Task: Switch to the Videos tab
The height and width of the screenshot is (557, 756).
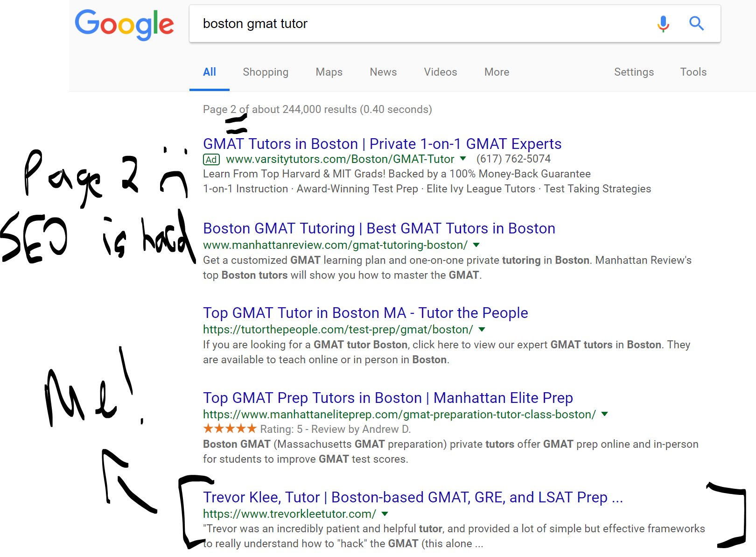Action: pyautogui.click(x=441, y=72)
